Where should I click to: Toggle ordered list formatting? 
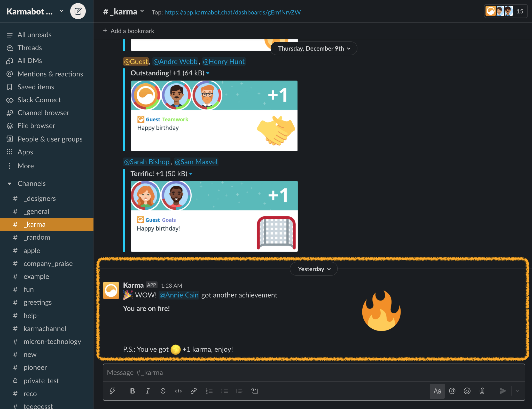pyautogui.click(x=209, y=391)
